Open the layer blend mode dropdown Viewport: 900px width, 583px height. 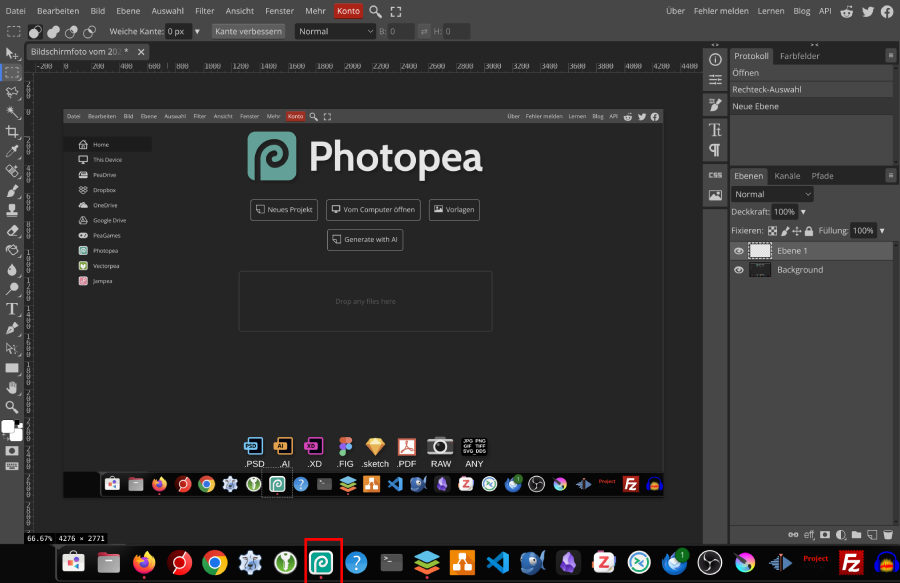click(772, 194)
